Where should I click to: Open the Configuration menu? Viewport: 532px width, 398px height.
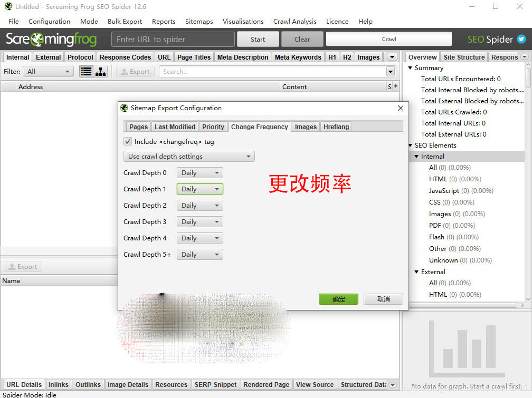tap(49, 22)
